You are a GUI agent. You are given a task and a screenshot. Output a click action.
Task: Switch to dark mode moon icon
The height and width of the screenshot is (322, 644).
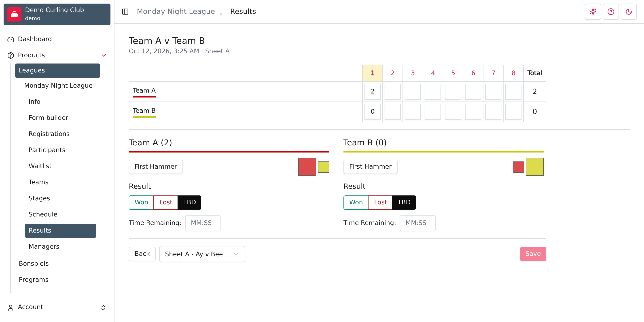[629, 11]
